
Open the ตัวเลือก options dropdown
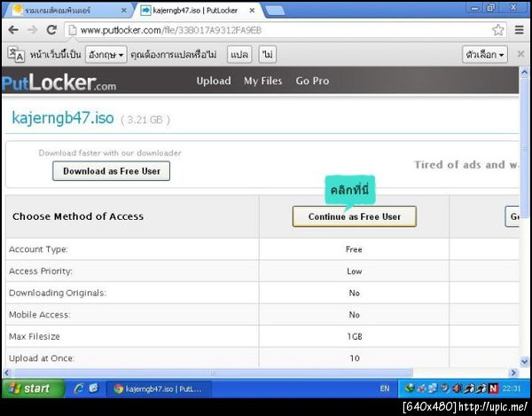click(484, 54)
